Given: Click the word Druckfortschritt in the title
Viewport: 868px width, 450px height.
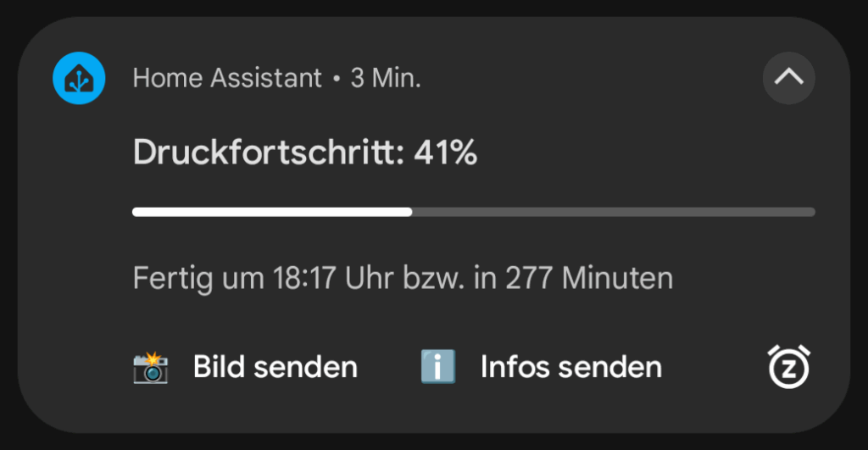Looking at the screenshot, I should (269, 153).
